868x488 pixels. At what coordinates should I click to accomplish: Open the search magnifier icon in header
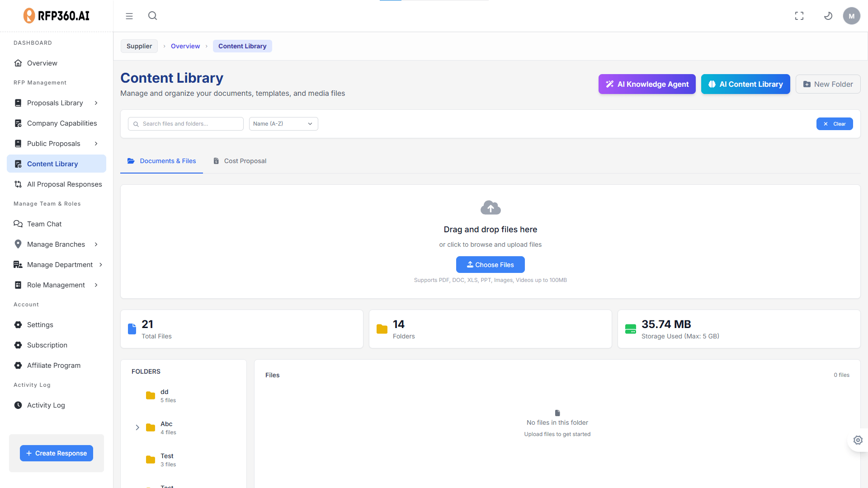pyautogui.click(x=152, y=16)
